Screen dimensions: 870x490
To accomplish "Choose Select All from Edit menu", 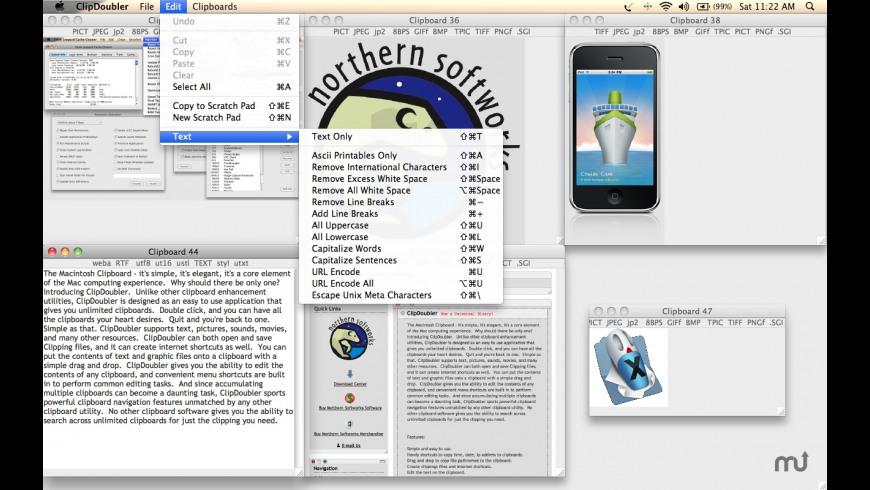I will pyautogui.click(x=230, y=87).
